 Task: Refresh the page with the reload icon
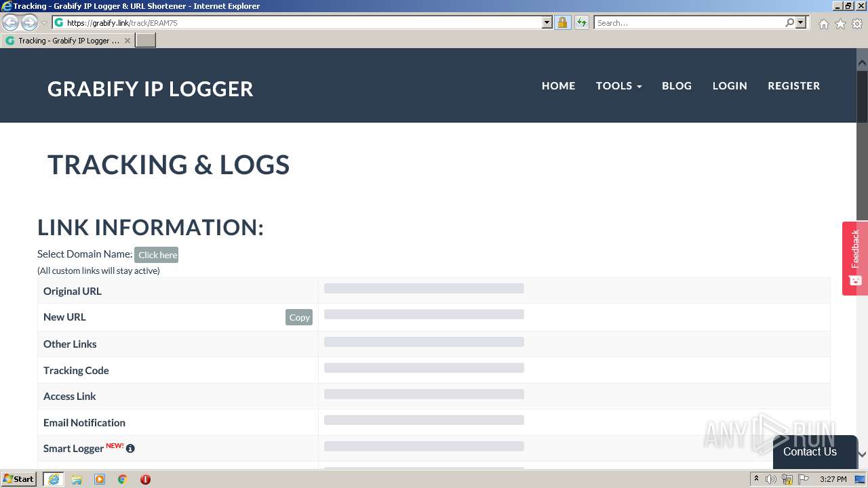[x=582, y=22]
